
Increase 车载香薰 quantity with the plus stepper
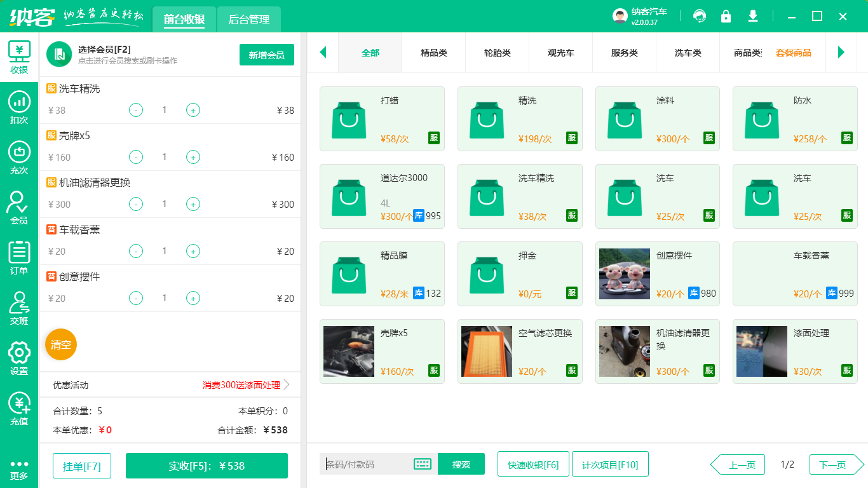pyautogui.click(x=193, y=251)
